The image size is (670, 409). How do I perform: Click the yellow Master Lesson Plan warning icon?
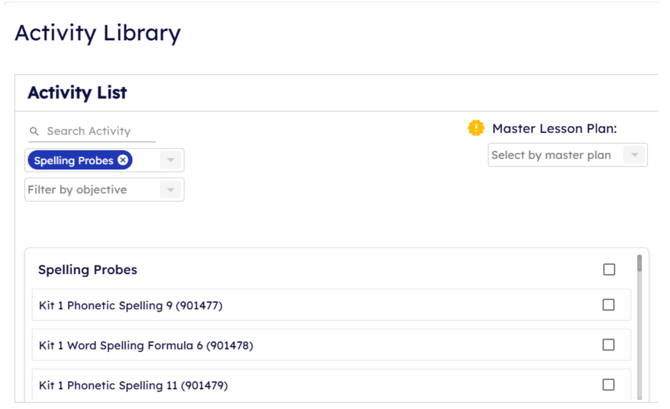(x=476, y=128)
